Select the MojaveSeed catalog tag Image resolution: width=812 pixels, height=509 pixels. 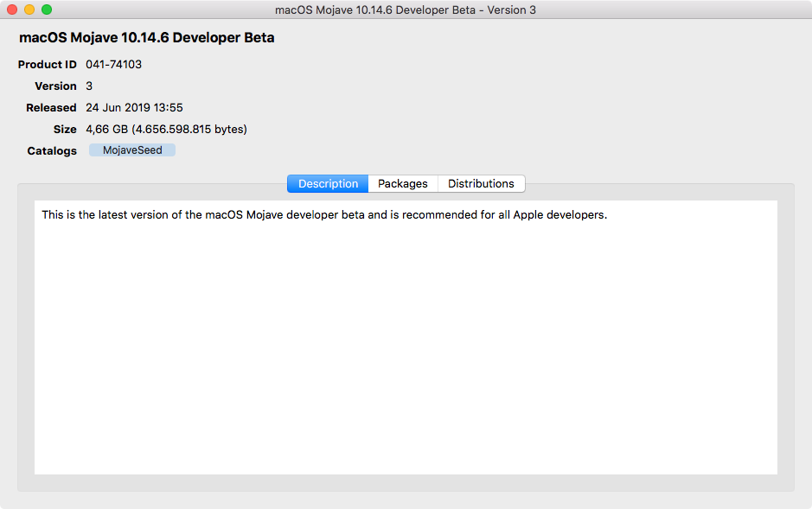(x=132, y=150)
